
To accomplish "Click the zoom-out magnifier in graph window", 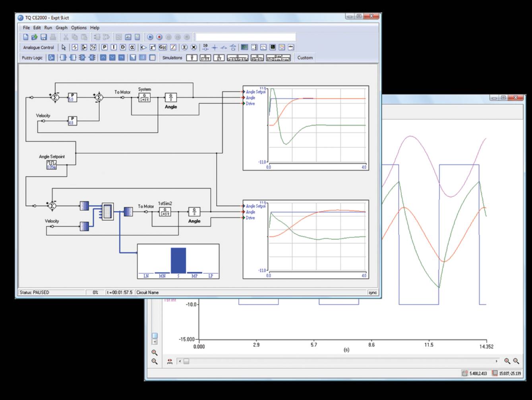I will pyautogui.click(x=154, y=361).
